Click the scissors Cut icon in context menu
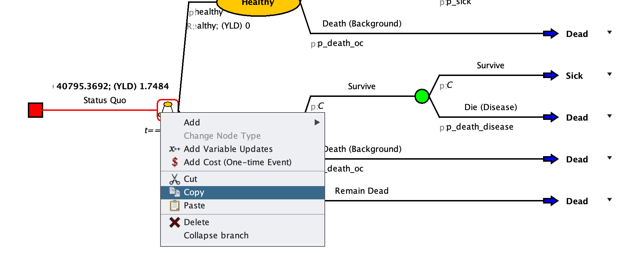 [174, 179]
